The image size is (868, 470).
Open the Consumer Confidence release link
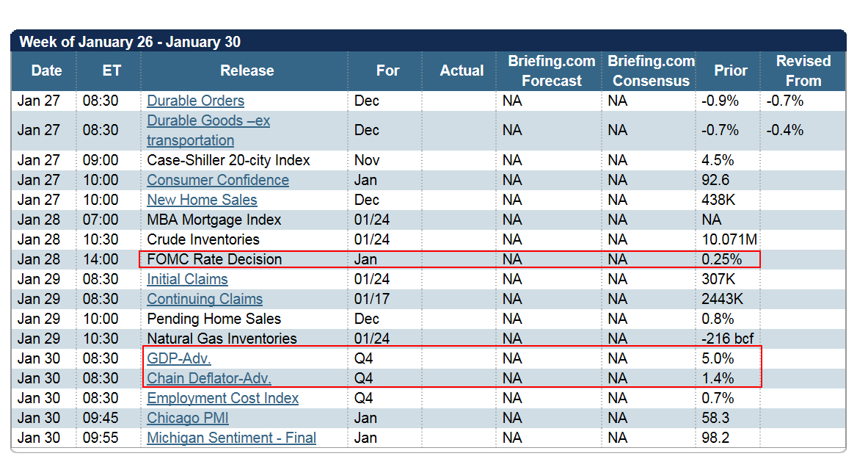point(217,180)
